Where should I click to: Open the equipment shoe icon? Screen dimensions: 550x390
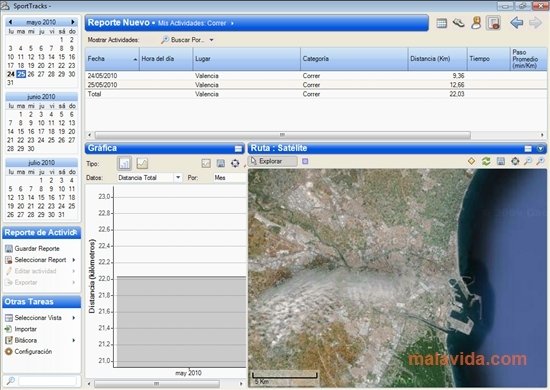click(x=458, y=23)
